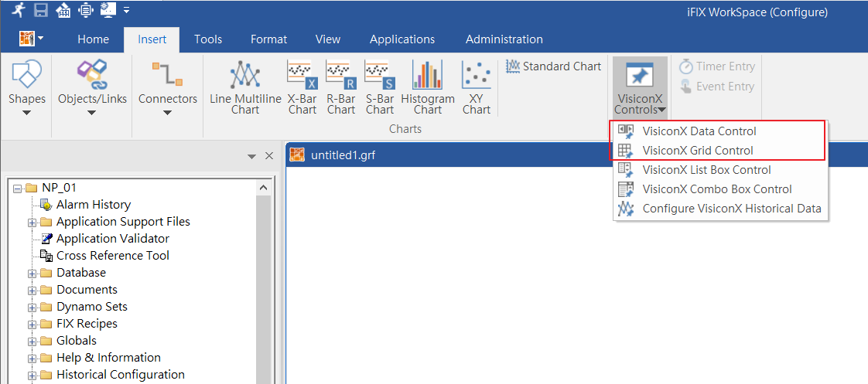Select VisiconX Data Control
This screenshot has height=384, width=868.
(719, 131)
